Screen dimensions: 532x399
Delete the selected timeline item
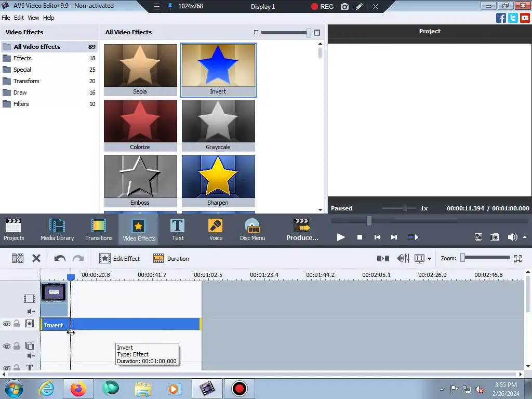click(36, 259)
